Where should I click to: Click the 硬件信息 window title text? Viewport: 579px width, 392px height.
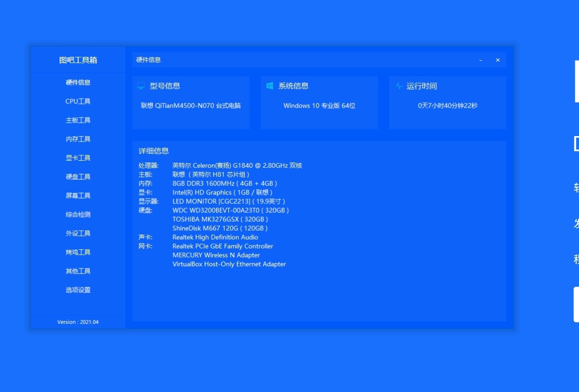(149, 60)
